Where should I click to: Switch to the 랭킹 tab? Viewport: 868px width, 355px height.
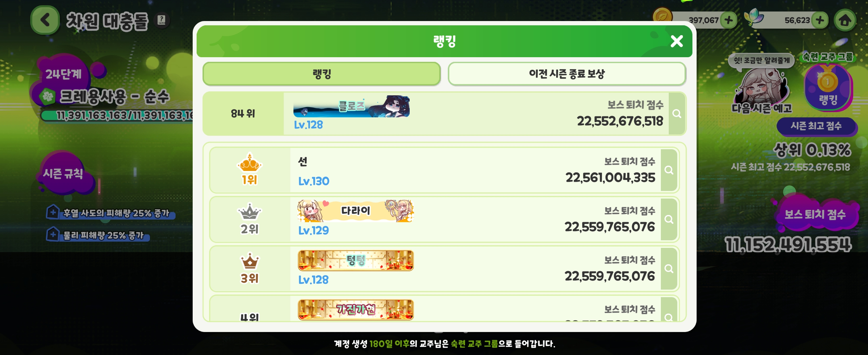[x=322, y=74]
